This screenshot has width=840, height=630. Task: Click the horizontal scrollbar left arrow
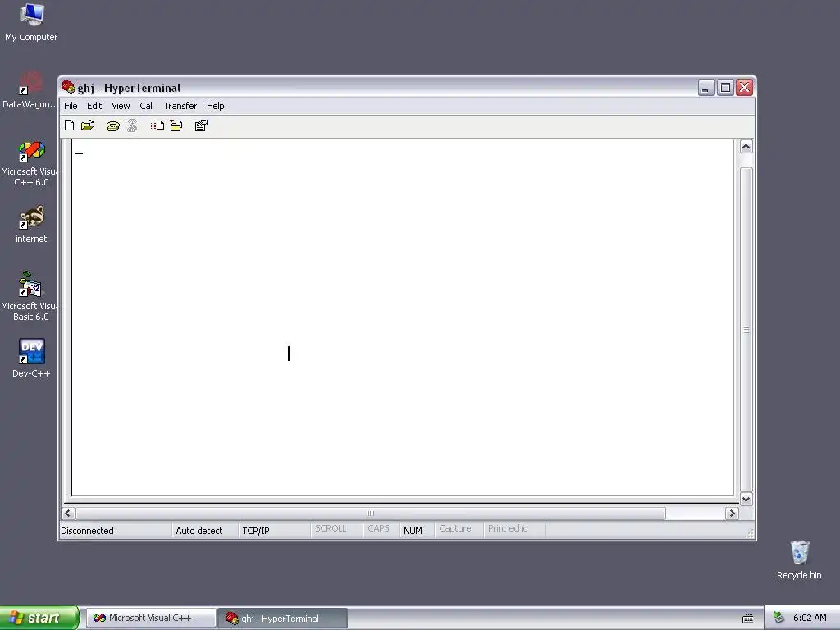(x=68, y=514)
